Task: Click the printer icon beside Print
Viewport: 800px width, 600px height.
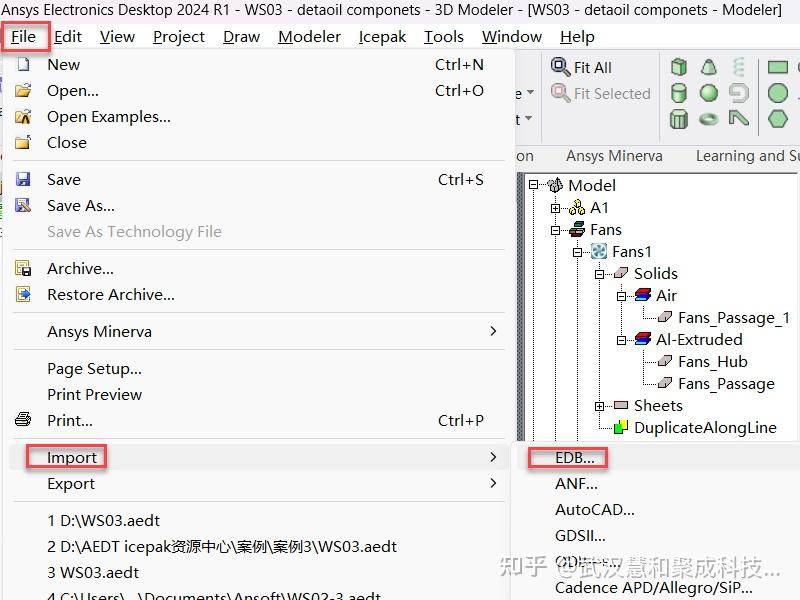Action: 23,420
